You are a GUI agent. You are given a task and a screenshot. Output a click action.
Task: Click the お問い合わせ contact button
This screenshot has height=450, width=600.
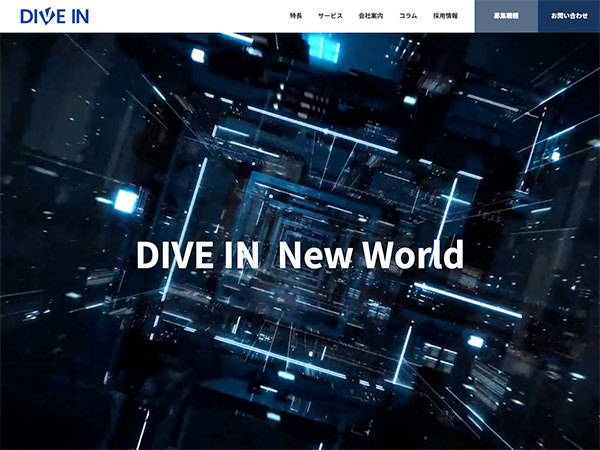coord(569,16)
